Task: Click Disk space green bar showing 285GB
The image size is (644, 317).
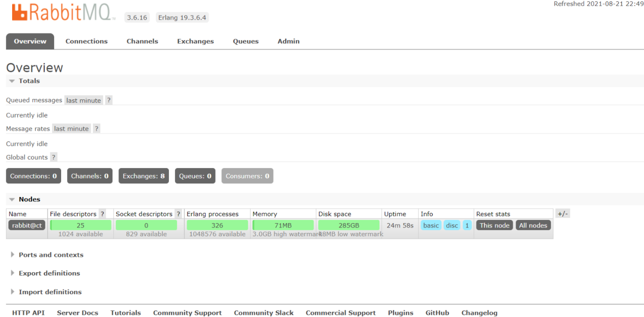Action: point(349,225)
